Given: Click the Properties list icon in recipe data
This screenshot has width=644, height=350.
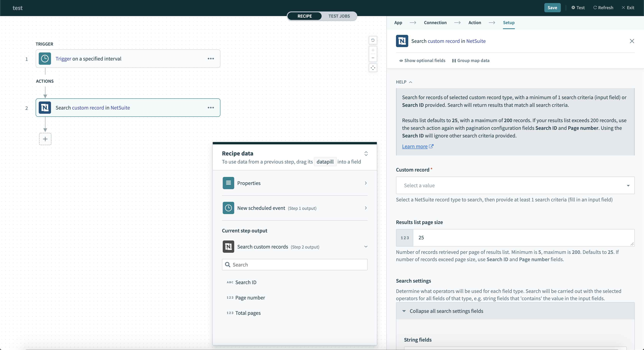Looking at the screenshot, I should 229,183.
